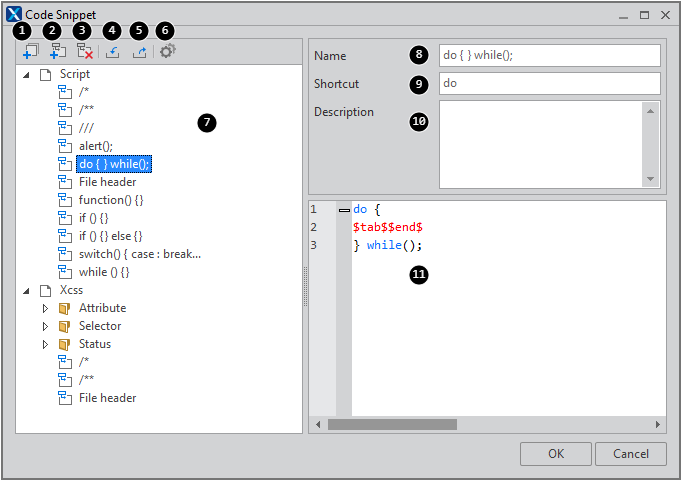
Task: Select the 'if () {} else {}' snippet
Action: [x=111, y=236]
